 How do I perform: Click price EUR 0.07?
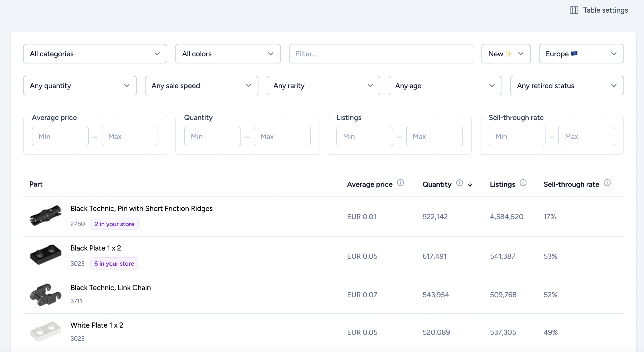point(362,295)
